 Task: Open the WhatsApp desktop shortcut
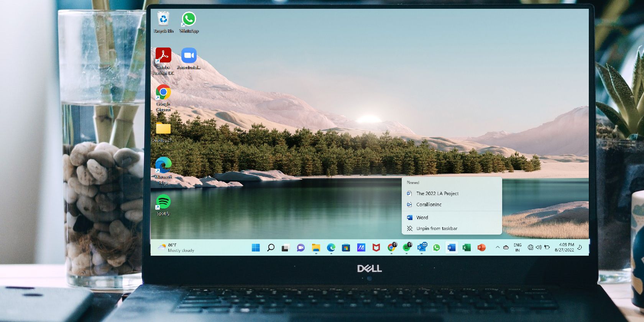(189, 22)
